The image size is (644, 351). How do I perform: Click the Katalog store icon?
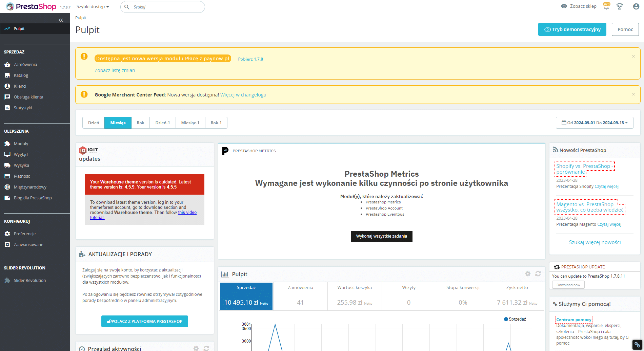tap(7, 75)
